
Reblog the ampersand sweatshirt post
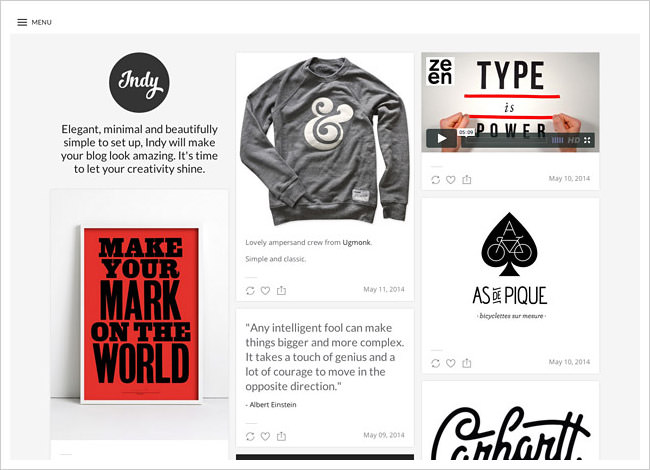click(250, 291)
